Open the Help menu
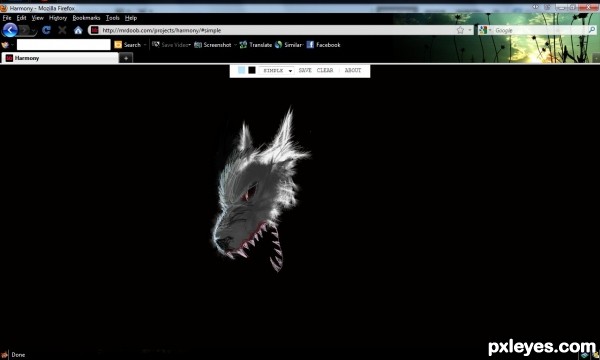Screen dimensions: 600x360 point(131,18)
